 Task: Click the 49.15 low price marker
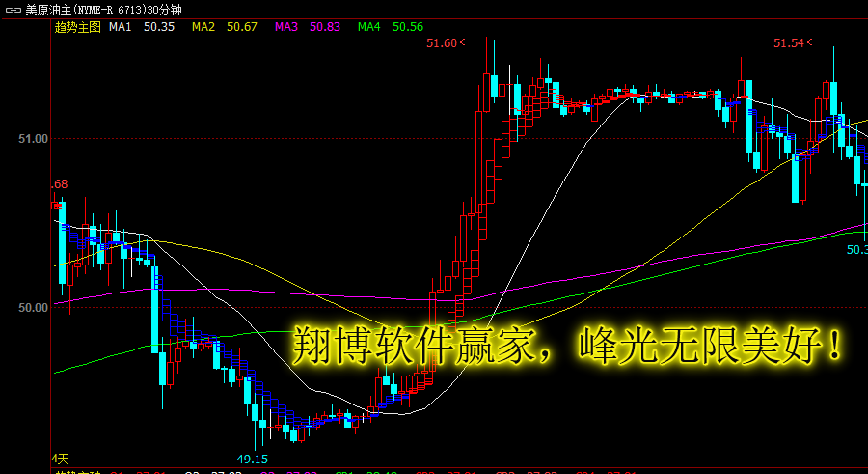coord(253,459)
